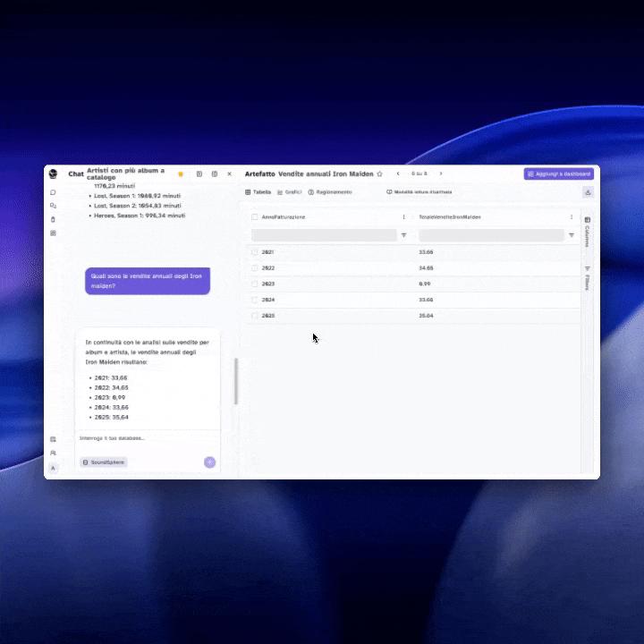This screenshot has height=644, width=644.
Task: Open the SoundSphere database selector
Action: tap(104, 462)
